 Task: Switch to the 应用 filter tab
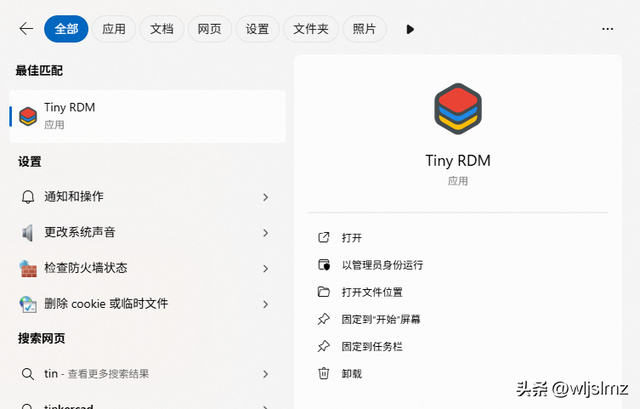point(114,29)
